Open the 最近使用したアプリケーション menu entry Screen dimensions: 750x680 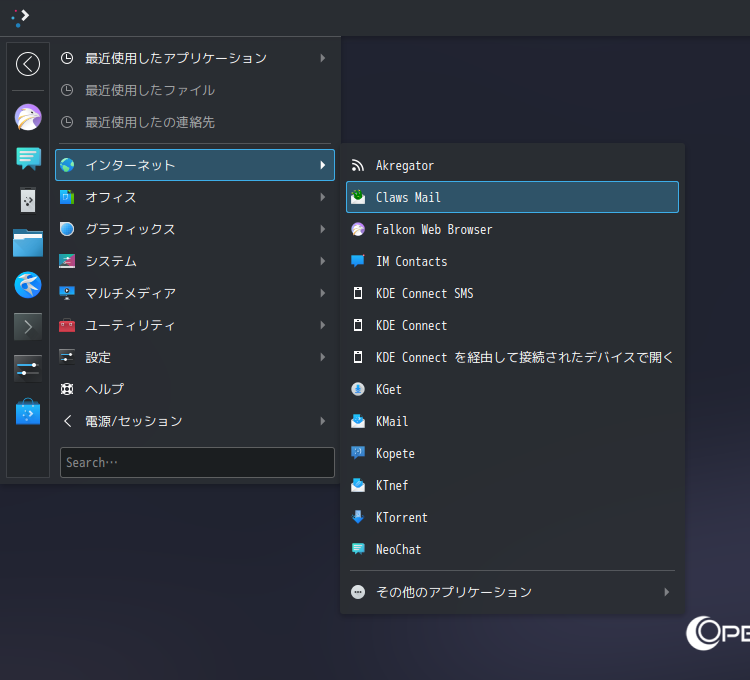195,58
